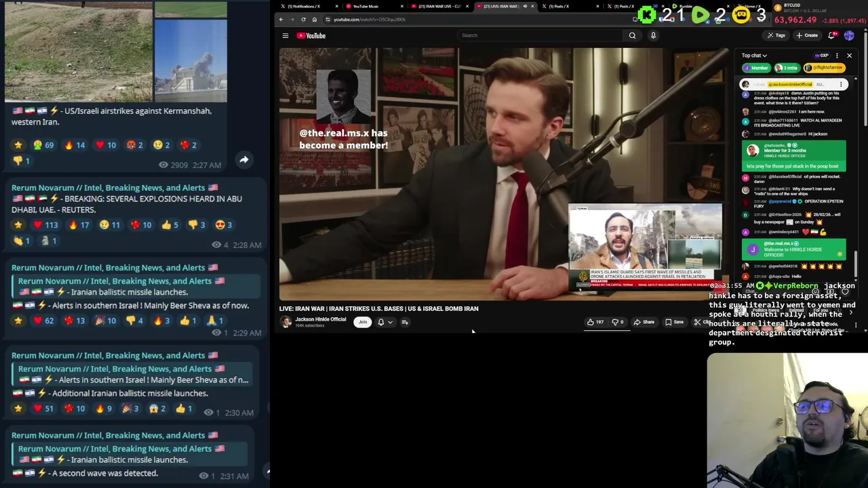Image resolution: width=868 pixels, height=488 pixels.
Task: Dislike the video with thumbs down
Action: click(x=618, y=322)
